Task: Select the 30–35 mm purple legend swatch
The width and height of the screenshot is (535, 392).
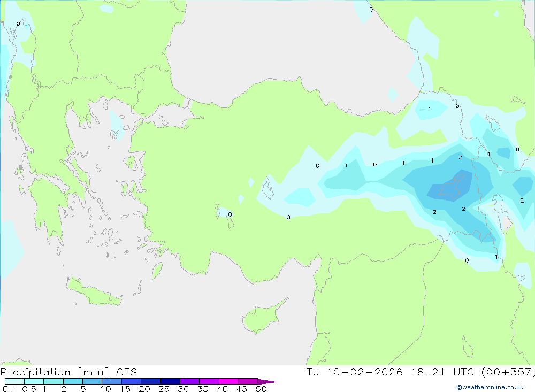Action: [x=190, y=381]
